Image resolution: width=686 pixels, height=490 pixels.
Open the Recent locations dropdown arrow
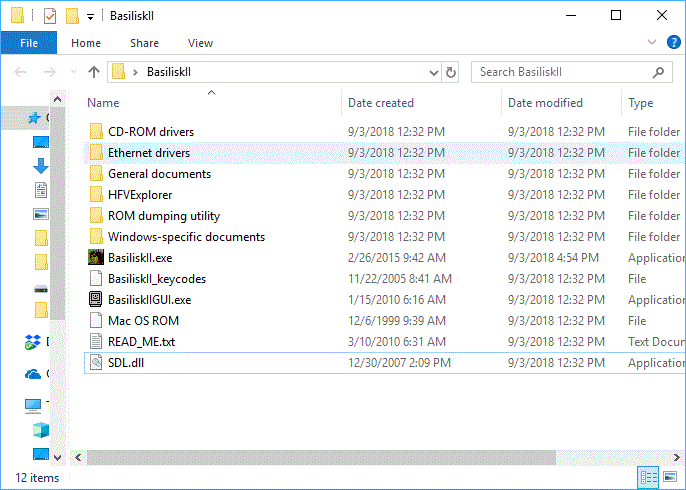click(x=74, y=72)
